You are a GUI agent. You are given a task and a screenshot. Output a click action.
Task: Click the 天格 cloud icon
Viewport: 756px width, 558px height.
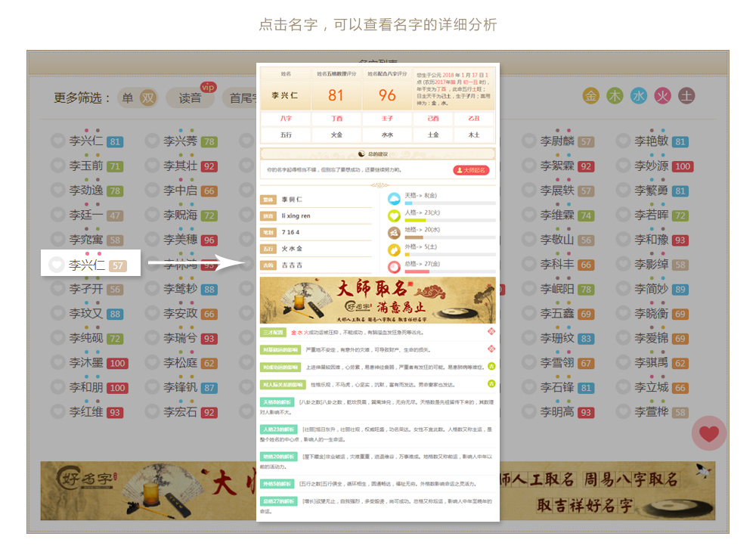click(x=394, y=200)
